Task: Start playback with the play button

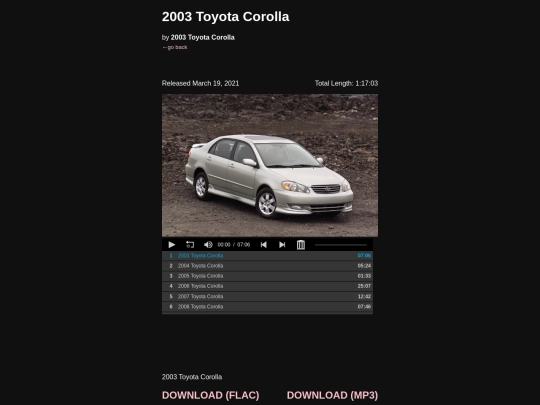Action: click(172, 245)
